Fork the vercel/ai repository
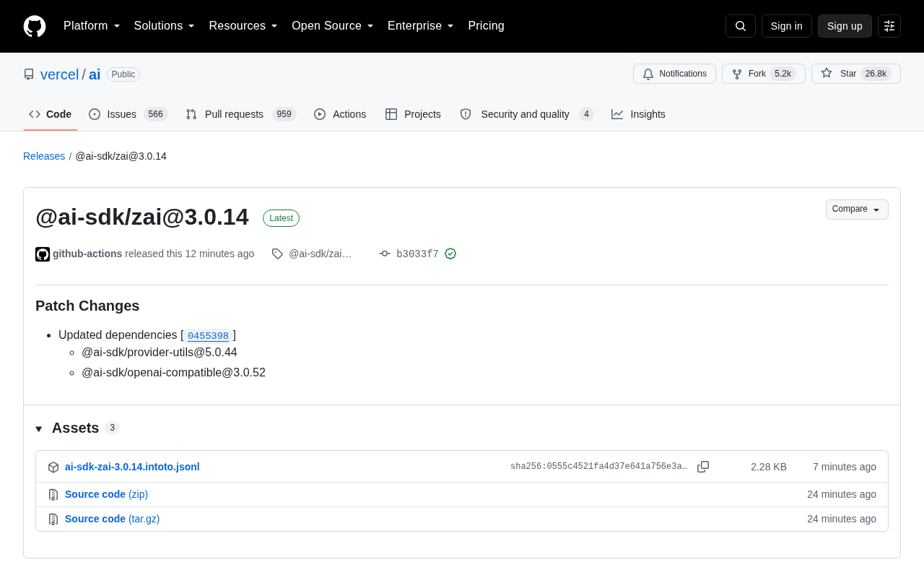The height and width of the screenshot is (578, 924). tap(764, 74)
